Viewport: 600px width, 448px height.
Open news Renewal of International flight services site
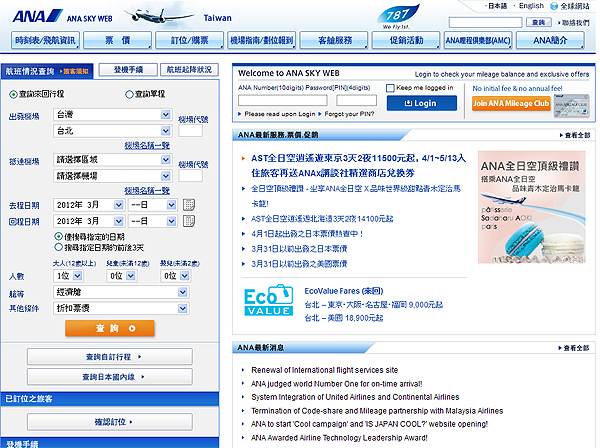point(324,370)
